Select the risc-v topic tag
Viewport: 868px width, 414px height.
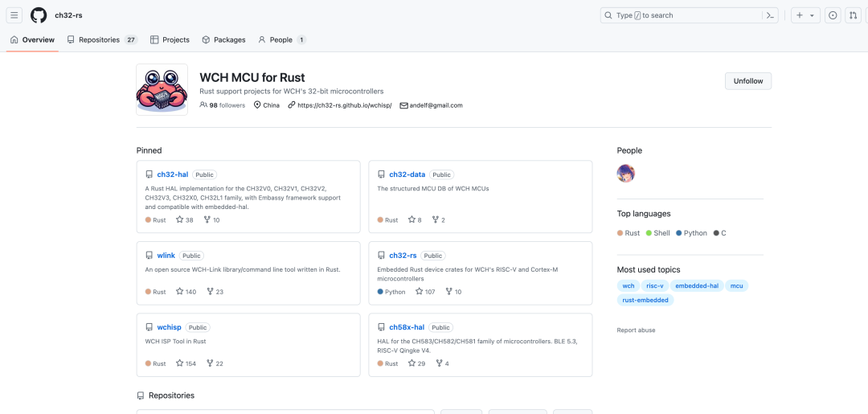(x=655, y=286)
